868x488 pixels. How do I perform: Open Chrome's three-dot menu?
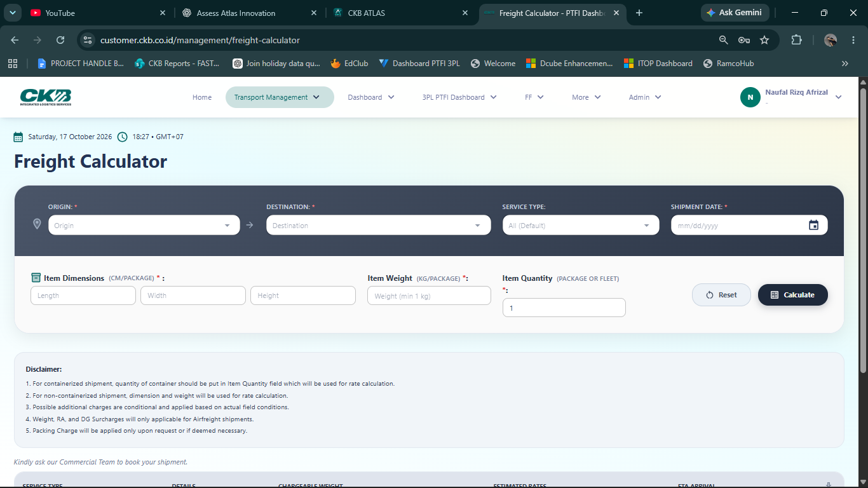pyautogui.click(x=852, y=40)
